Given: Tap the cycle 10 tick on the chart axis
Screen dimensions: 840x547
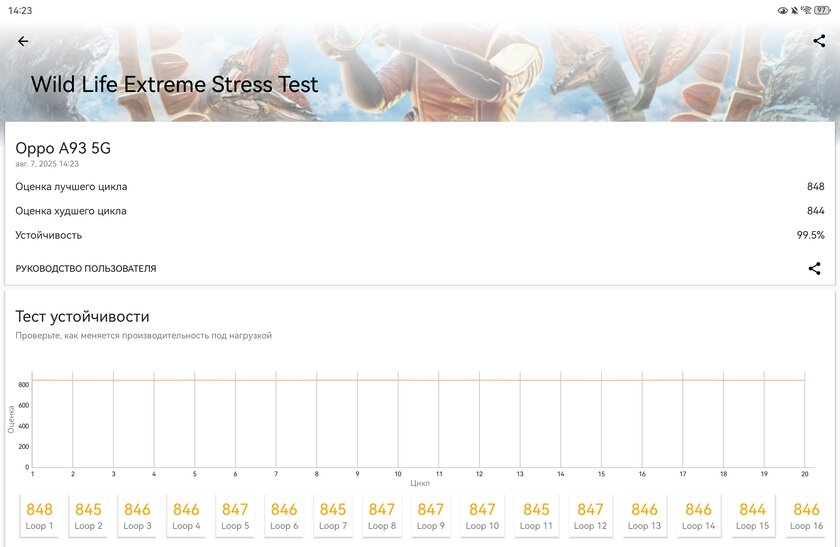Looking at the screenshot, I should click(x=398, y=474).
